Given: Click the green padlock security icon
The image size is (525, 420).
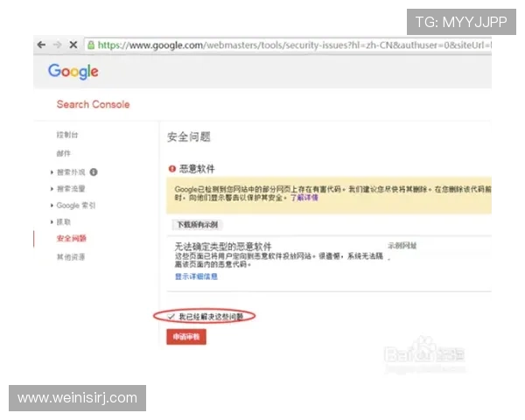Looking at the screenshot, I should click(91, 45).
